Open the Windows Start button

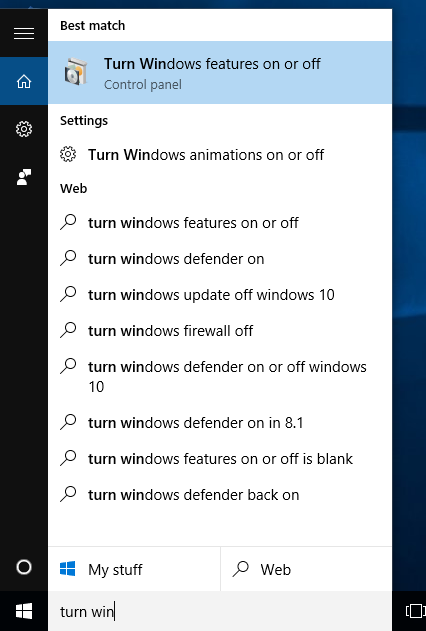coord(24,611)
